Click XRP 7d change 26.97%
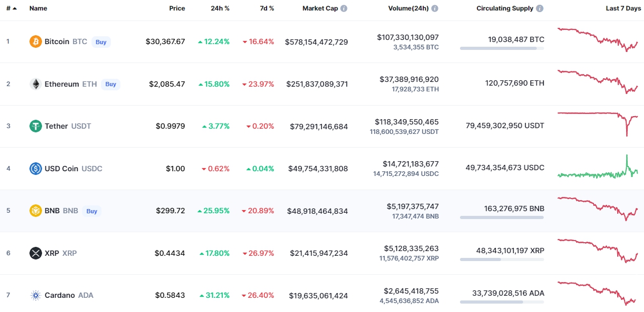 coord(258,253)
